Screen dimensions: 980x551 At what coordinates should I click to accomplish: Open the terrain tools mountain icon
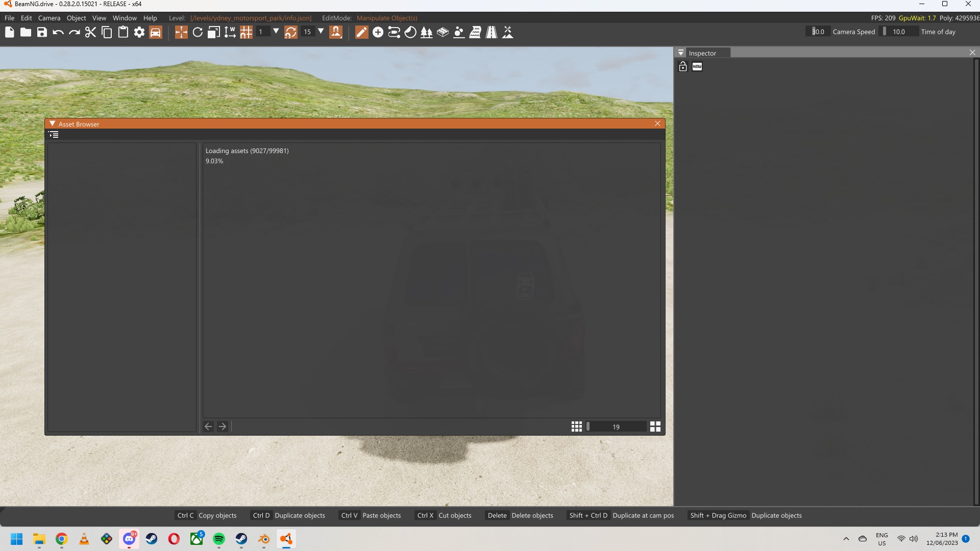click(508, 32)
